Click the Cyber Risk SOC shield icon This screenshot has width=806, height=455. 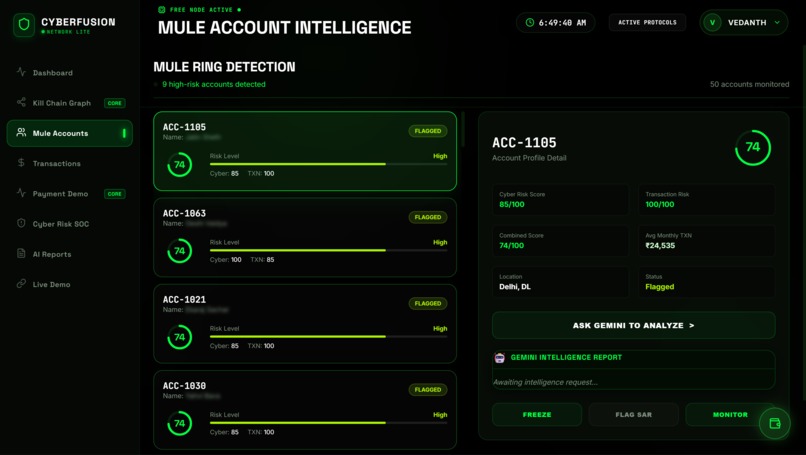21,223
